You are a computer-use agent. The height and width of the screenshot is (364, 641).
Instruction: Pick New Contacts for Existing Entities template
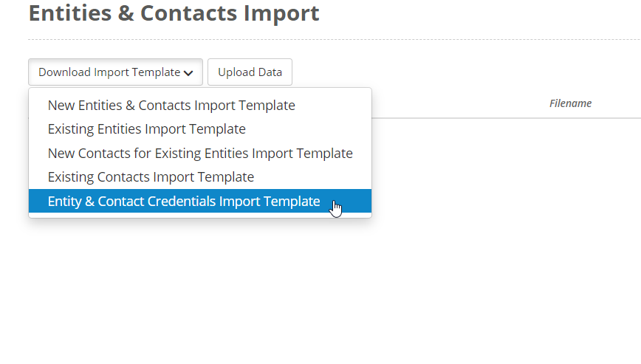coord(200,153)
